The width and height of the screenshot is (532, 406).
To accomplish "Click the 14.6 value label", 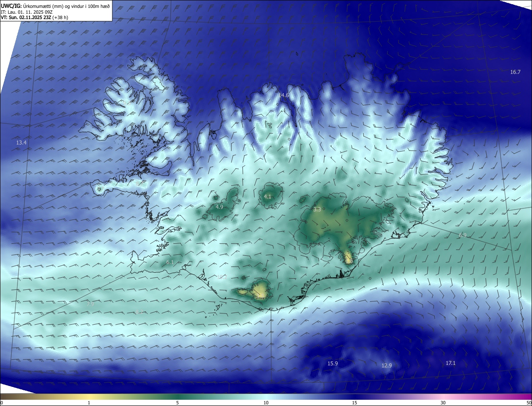I will pyautogui.click(x=283, y=95).
